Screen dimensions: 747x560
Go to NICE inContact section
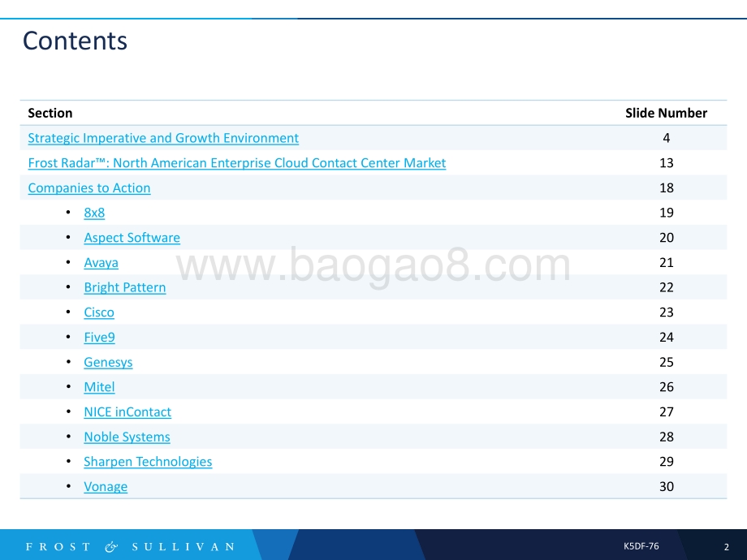coord(127,412)
